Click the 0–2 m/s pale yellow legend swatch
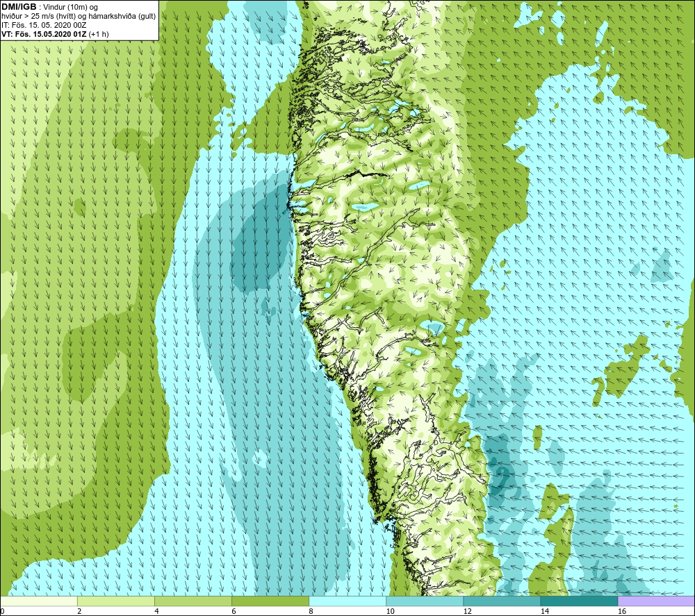 [38, 601]
